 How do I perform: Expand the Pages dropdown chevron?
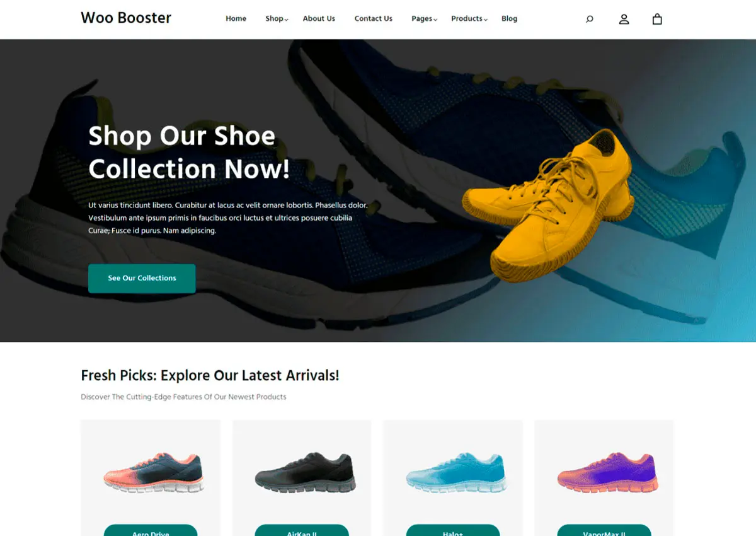click(435, 20)
